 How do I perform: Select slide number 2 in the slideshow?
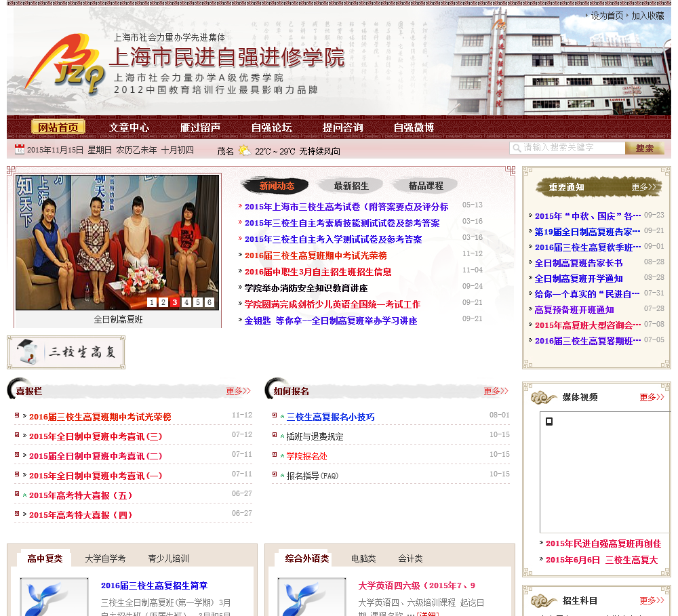point(163,302)
